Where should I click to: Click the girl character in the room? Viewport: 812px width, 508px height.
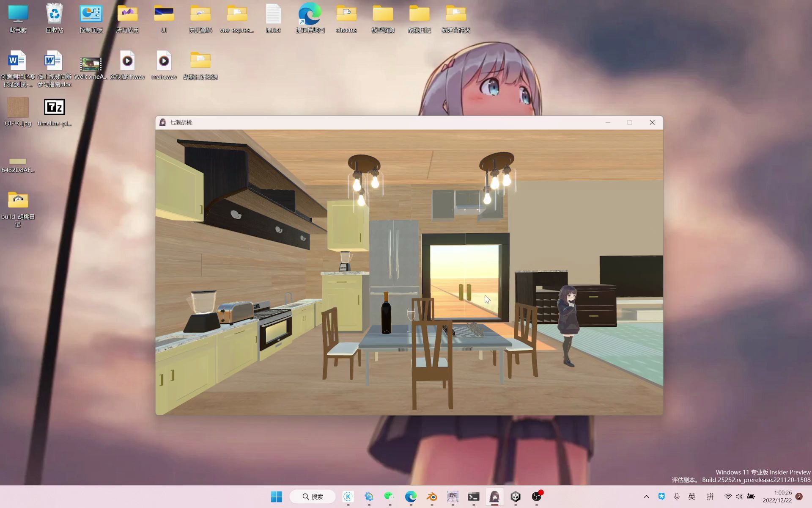tap(568, 324)
